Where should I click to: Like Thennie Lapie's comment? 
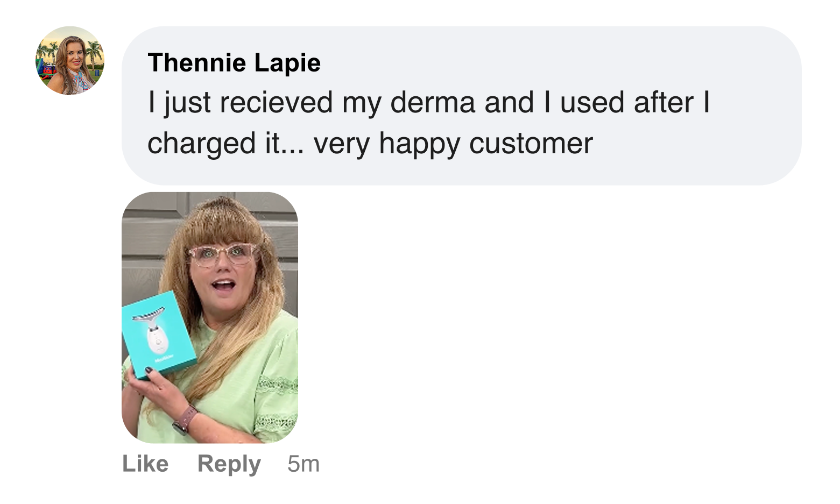(x=145, y=464)
